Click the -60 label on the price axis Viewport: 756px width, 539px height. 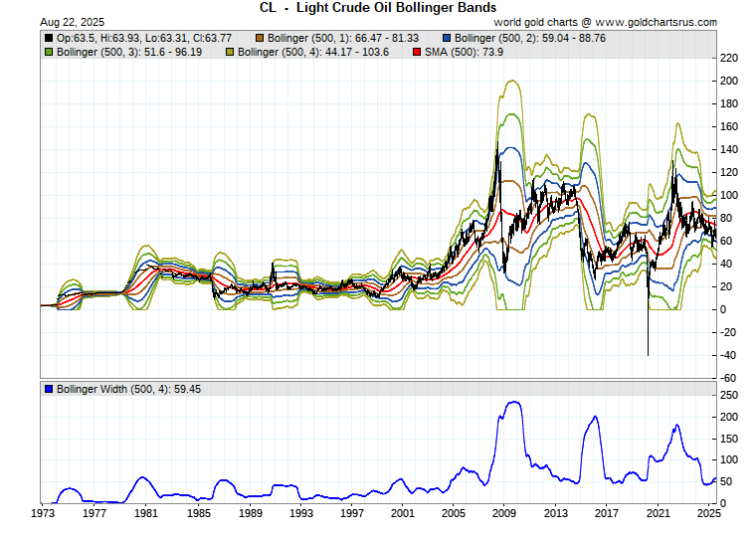click(728, 378)
